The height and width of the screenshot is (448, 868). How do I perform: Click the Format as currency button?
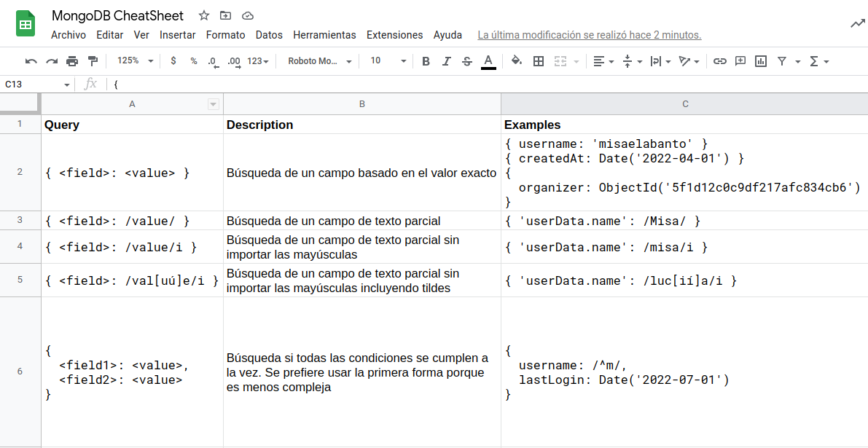tap(173, 61)
